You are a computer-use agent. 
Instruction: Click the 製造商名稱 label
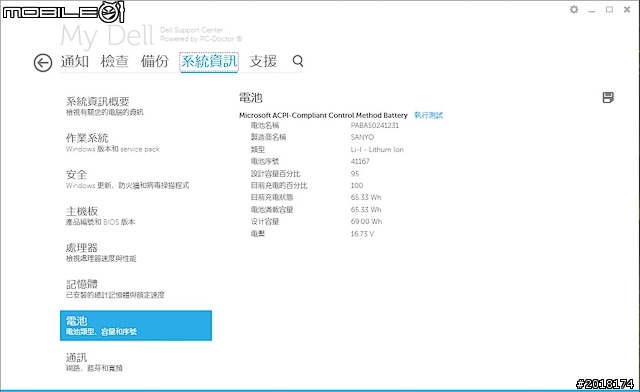tap(268, 137)
